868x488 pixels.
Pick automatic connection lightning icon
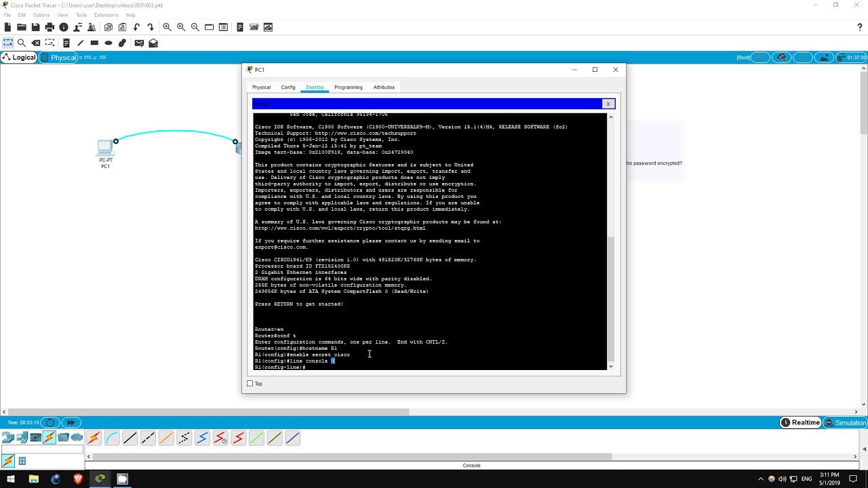(94, 439)
